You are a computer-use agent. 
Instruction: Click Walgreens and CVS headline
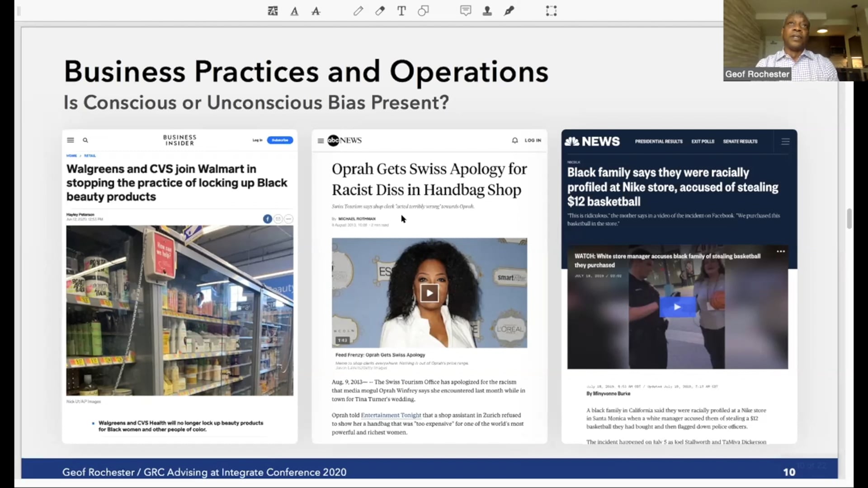(x=177, y=183)
